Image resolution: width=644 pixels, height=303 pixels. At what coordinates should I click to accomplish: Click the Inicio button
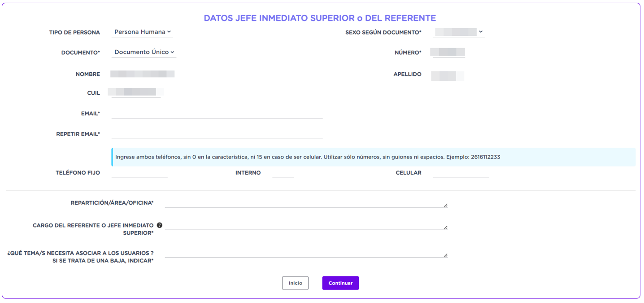(x=295, y=283)
